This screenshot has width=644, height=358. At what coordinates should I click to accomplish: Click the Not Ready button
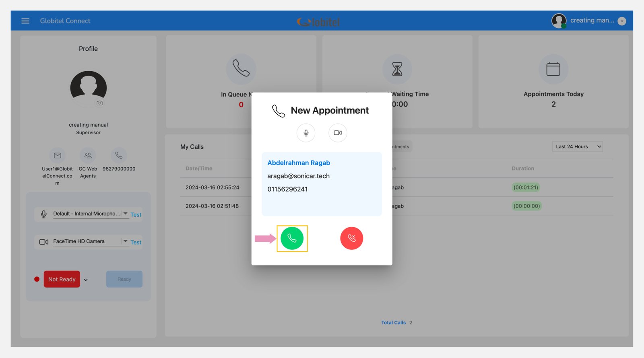(62, 279)
